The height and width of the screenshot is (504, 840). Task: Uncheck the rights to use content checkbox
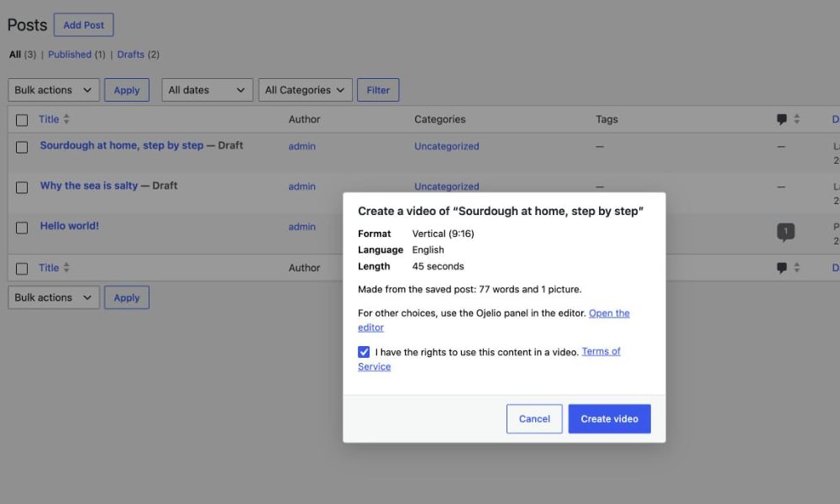pyautogui.click(x=364, y=352)
